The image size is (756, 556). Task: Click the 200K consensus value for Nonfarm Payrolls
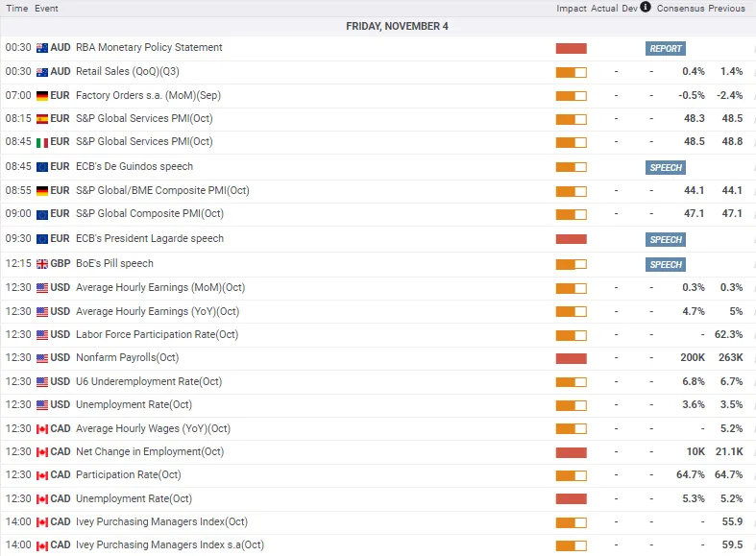click(693, 357)
